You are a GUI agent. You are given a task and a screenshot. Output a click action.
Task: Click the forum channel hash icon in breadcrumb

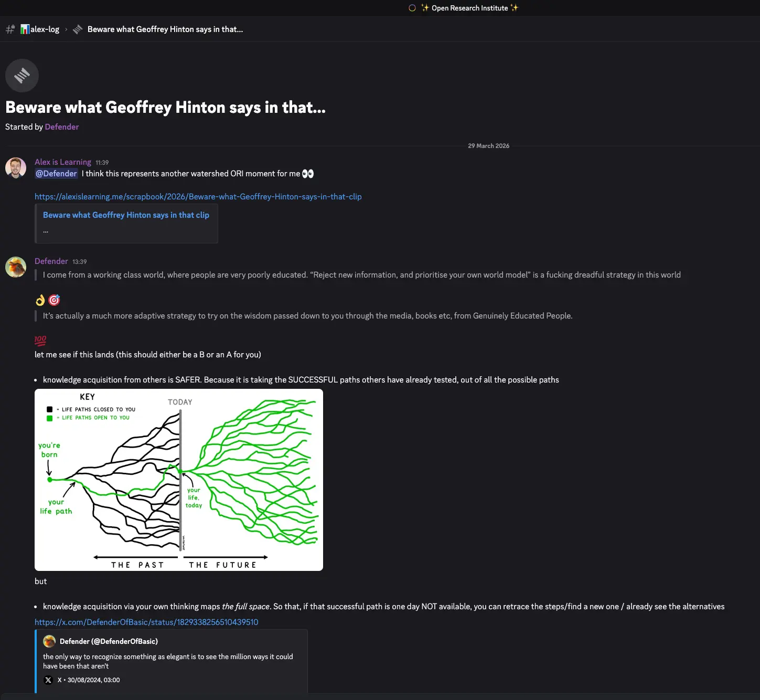pyautogui.click(x=10, y=29)
